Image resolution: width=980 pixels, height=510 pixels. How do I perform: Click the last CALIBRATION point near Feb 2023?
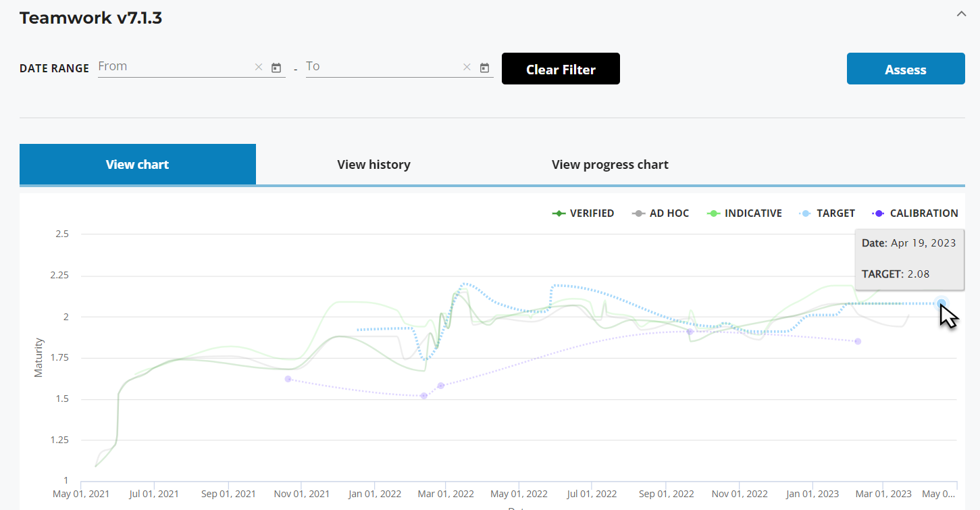click(858, 341)
